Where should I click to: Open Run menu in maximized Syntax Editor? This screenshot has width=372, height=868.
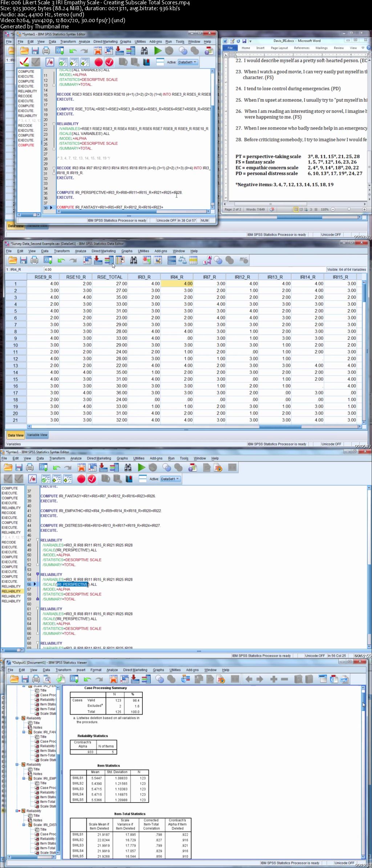click(171, 458)
